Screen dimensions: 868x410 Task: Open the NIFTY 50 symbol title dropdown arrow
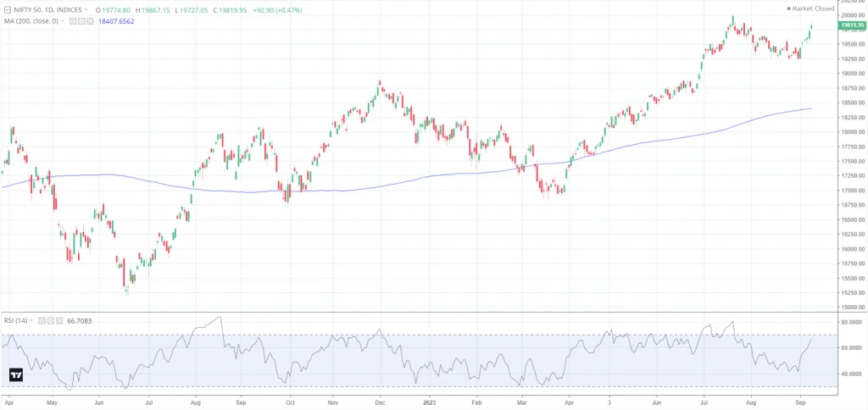click(x=86, y=9)
